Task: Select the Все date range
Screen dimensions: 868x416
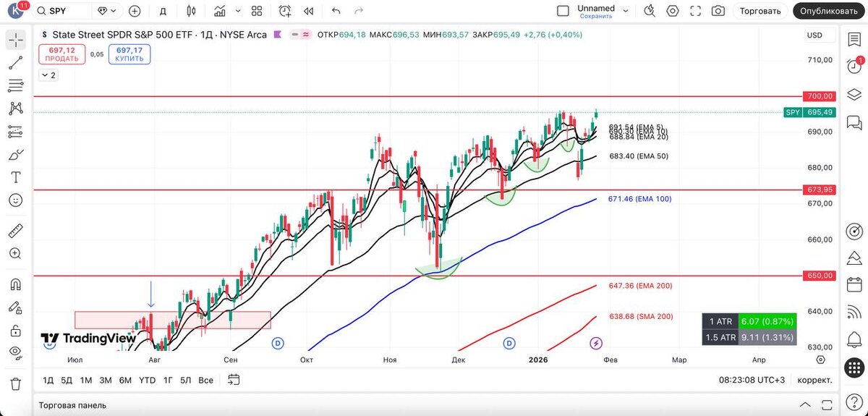Action: 205,380
